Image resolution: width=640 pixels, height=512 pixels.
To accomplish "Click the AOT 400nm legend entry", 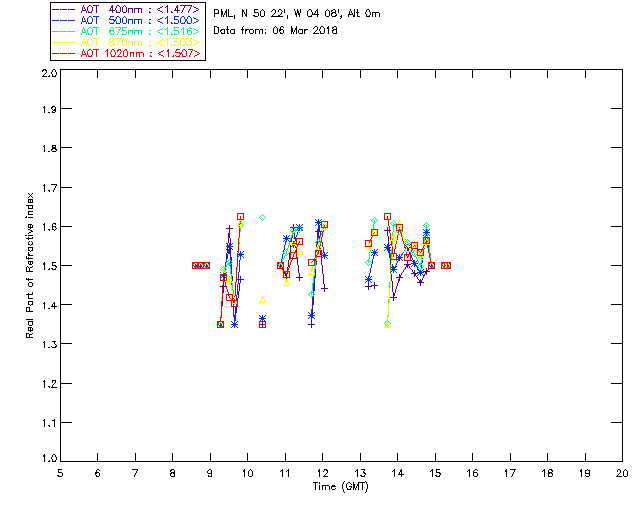I will pyautogui.click(x=127, y=9).
